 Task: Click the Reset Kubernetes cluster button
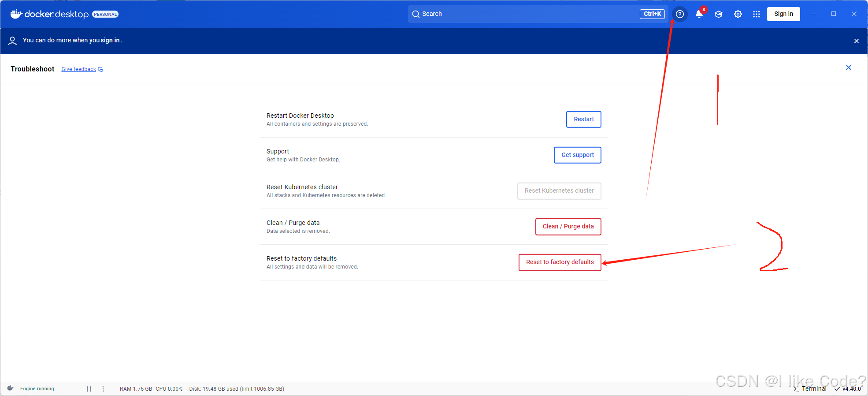(x=559, y=191)
